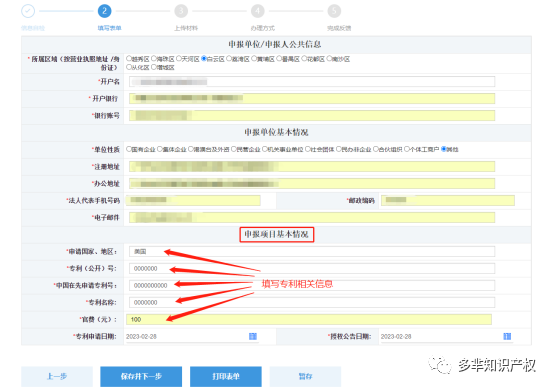Screen dimensions: 553x390
Task: Focus the 注册地址 input field
Action: pyautogui.click(x=312, y=166)
